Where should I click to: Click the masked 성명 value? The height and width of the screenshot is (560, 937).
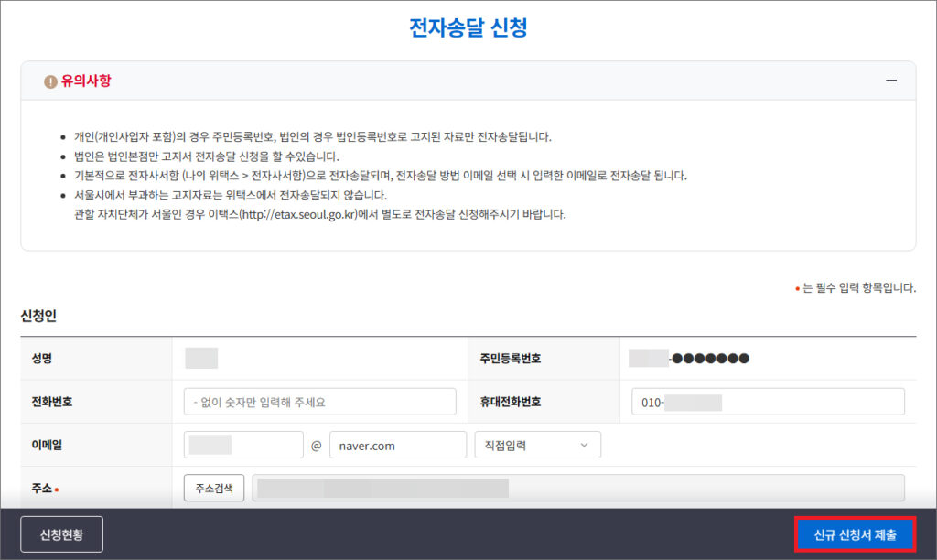[x=201, y=358]
